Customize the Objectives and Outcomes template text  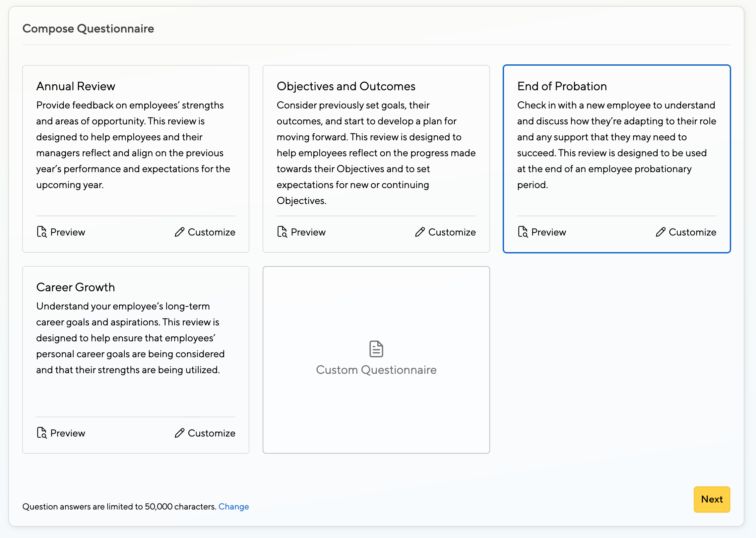(x=452, y=232)
